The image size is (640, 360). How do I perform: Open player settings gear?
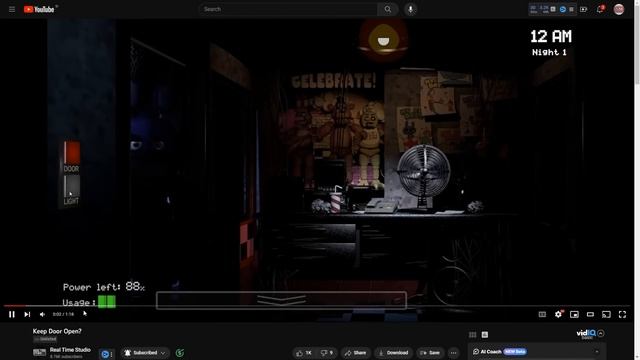click(x=558, y=314)
